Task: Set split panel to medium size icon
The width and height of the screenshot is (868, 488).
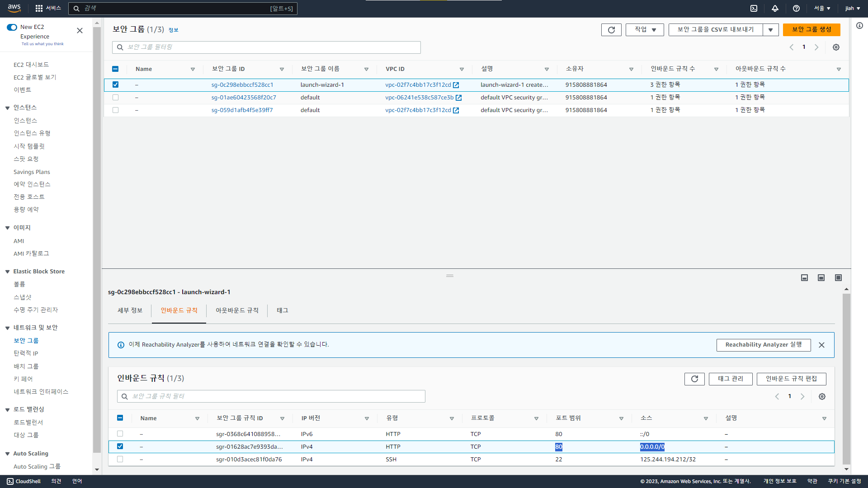Action: [x=821, y=278]
